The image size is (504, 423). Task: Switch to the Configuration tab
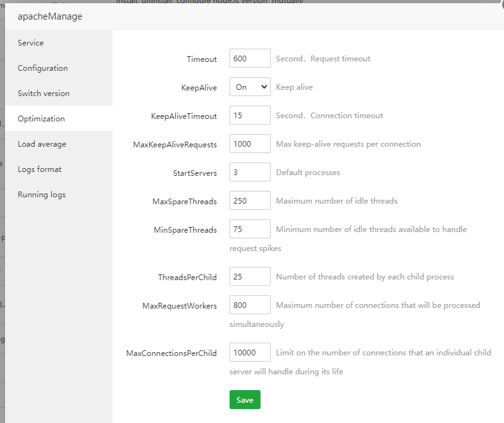coord(42,68)
